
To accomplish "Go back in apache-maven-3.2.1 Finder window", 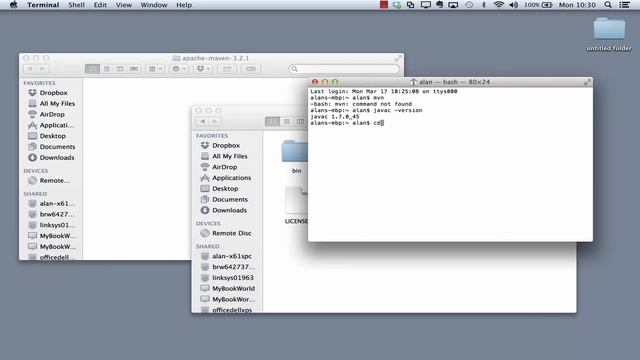I will pyautogui.click(x=30, y=69).
